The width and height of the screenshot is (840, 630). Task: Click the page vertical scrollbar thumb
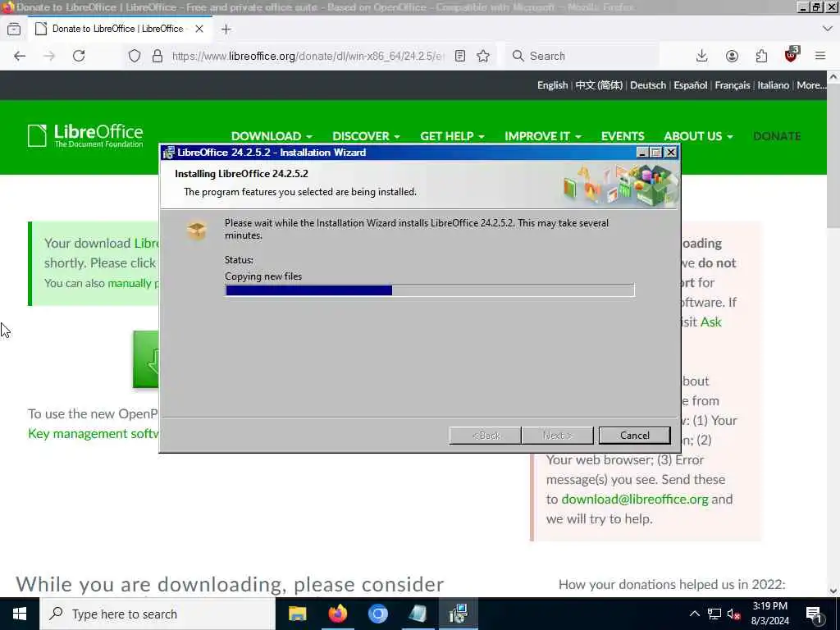[833, 155]
